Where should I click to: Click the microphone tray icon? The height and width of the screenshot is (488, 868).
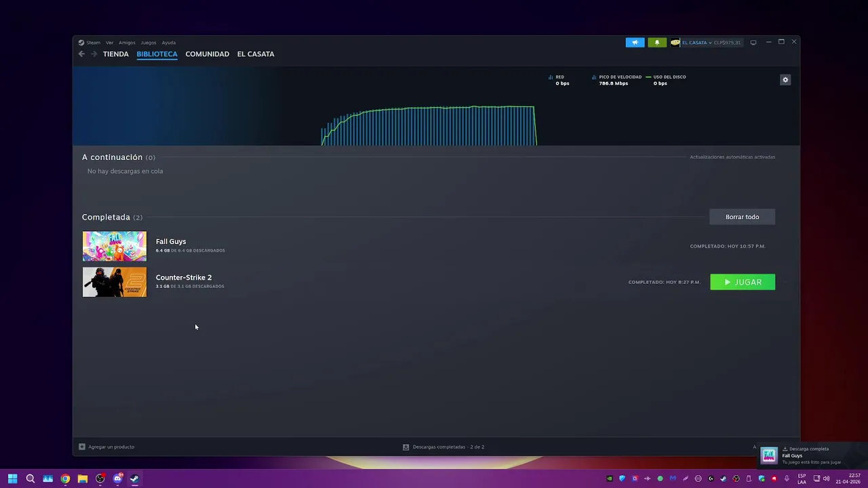click(787, 479)
